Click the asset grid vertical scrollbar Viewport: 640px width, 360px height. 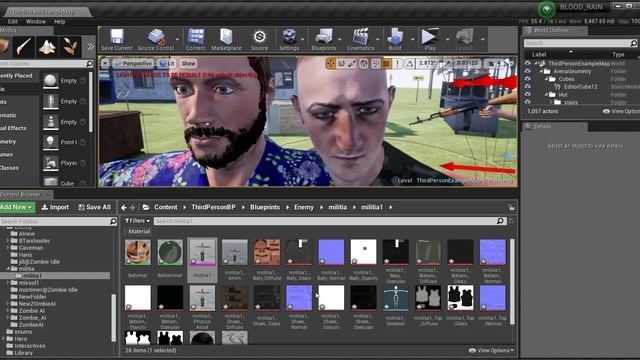pos(512,282)
